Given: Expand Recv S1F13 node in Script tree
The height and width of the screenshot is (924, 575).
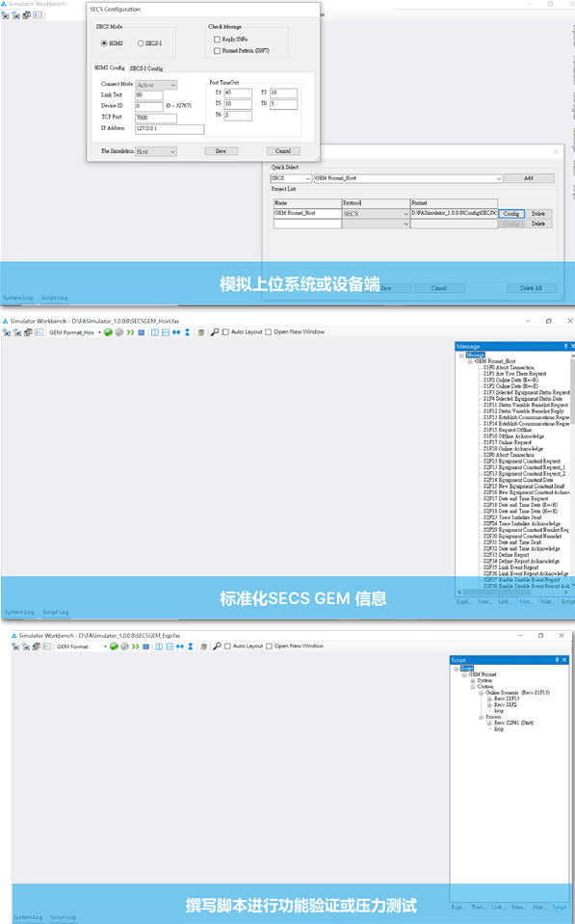Looking at the screenshot, I should click(489, 699).
